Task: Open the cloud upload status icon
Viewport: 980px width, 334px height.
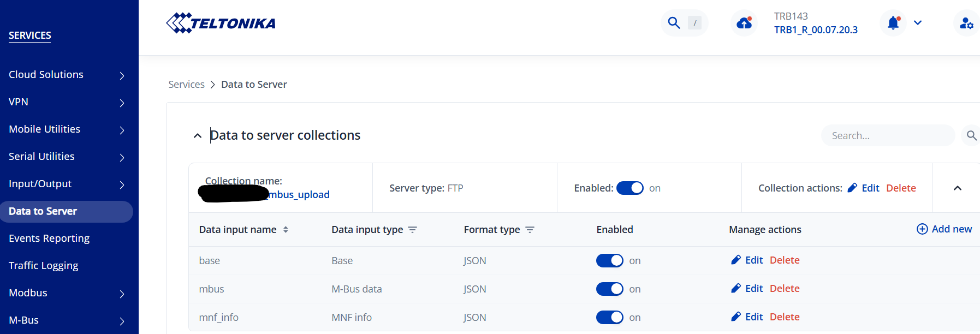Action: click(744, 23)
